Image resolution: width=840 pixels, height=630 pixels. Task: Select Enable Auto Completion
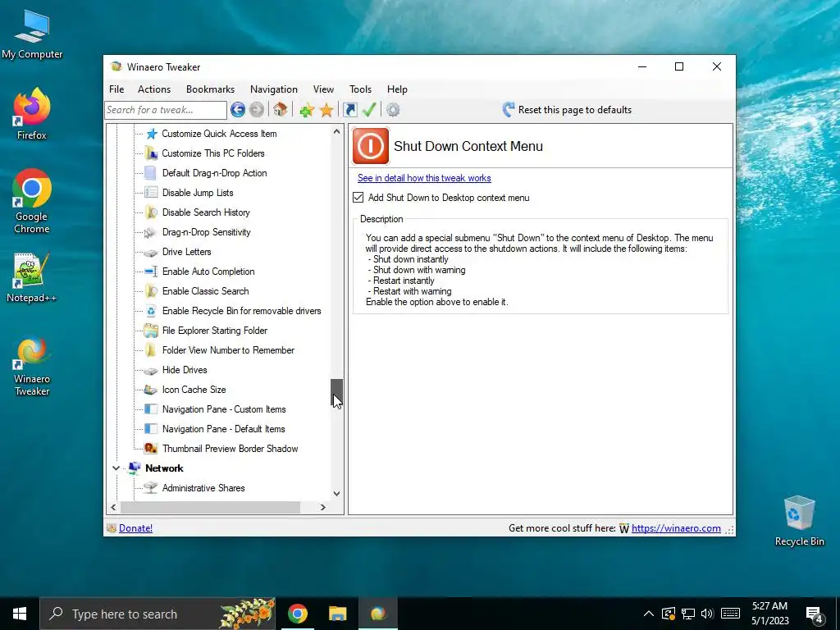208,272
